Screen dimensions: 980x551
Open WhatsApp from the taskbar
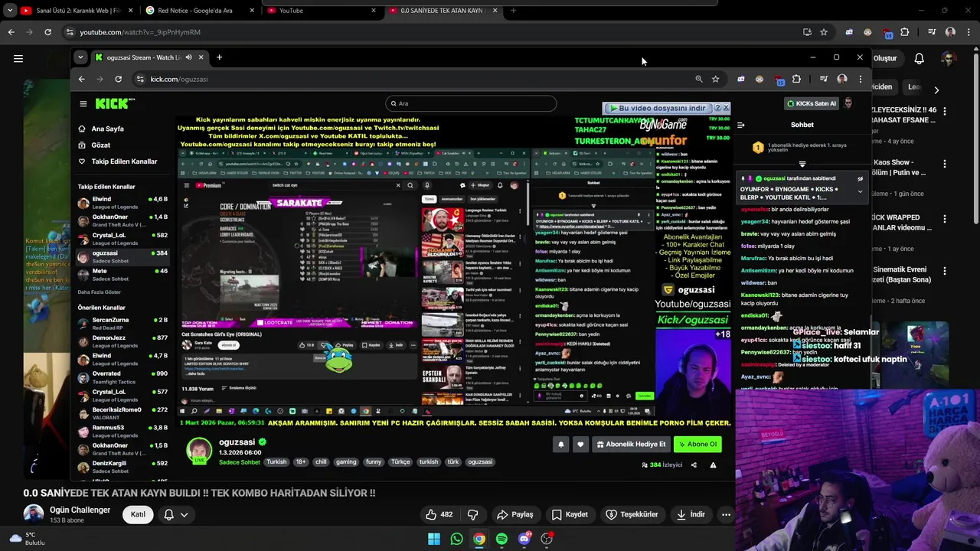click(456, 539)
